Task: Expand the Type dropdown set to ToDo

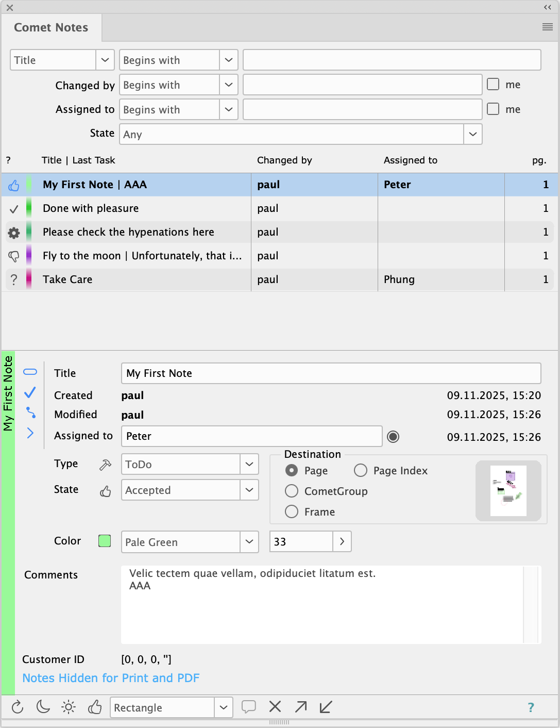Action: coord(249,465)
